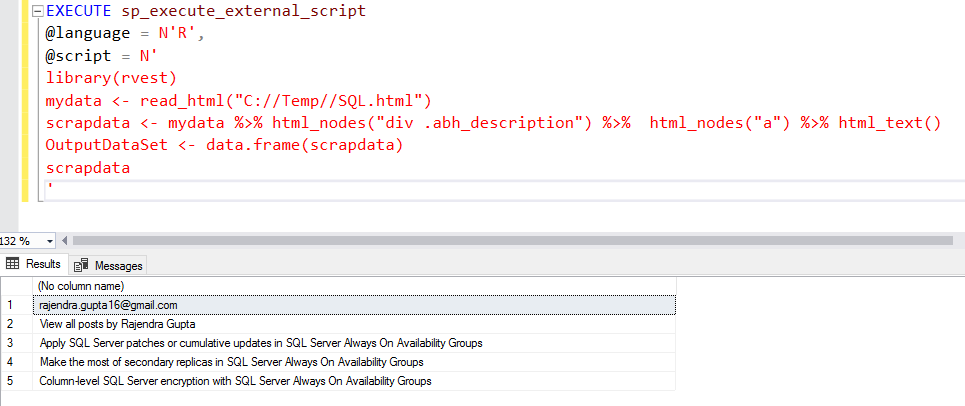Select row header number 1

click(x=16, y=305)
